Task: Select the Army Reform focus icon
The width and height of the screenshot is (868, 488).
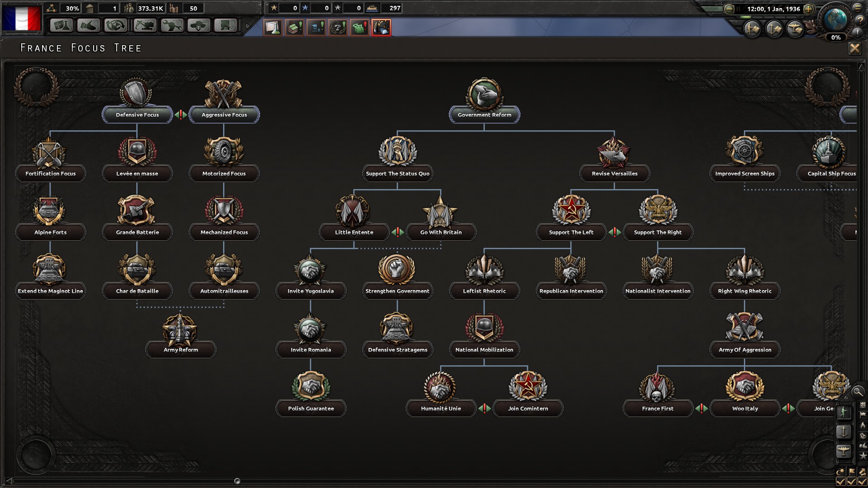Action: [x=180, y=329]
